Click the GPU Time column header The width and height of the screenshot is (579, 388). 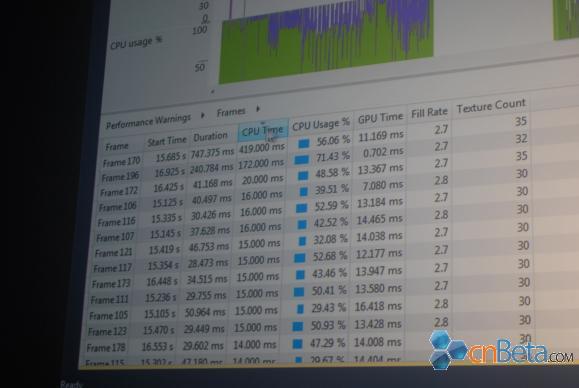point(380,118)
